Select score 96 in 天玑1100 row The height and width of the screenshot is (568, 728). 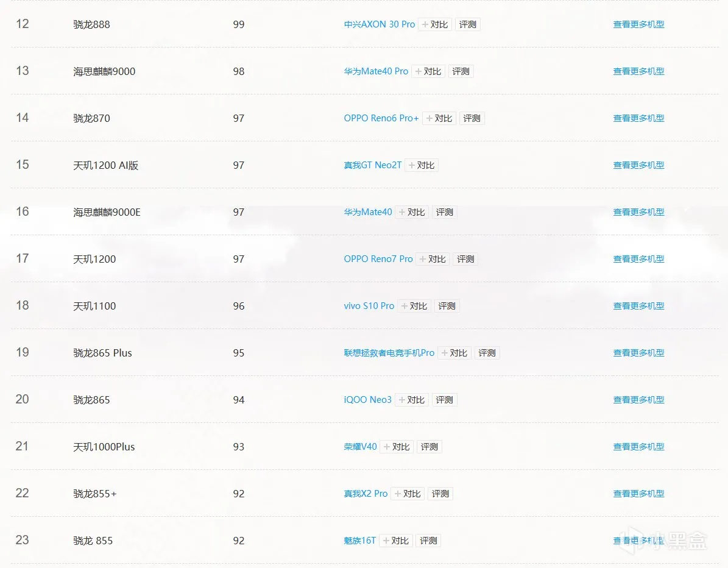tap(239, 306)
